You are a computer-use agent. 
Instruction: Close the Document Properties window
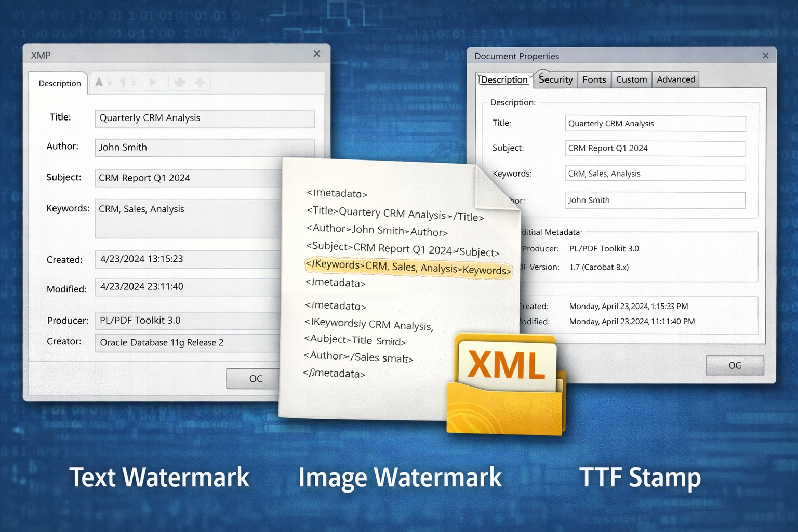(x=765, y=56)
